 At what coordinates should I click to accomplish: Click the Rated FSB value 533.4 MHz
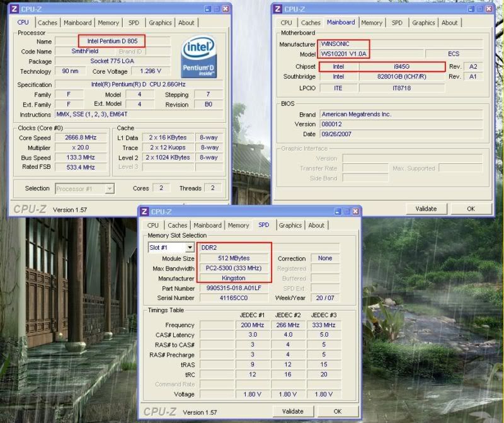point(81,167)
